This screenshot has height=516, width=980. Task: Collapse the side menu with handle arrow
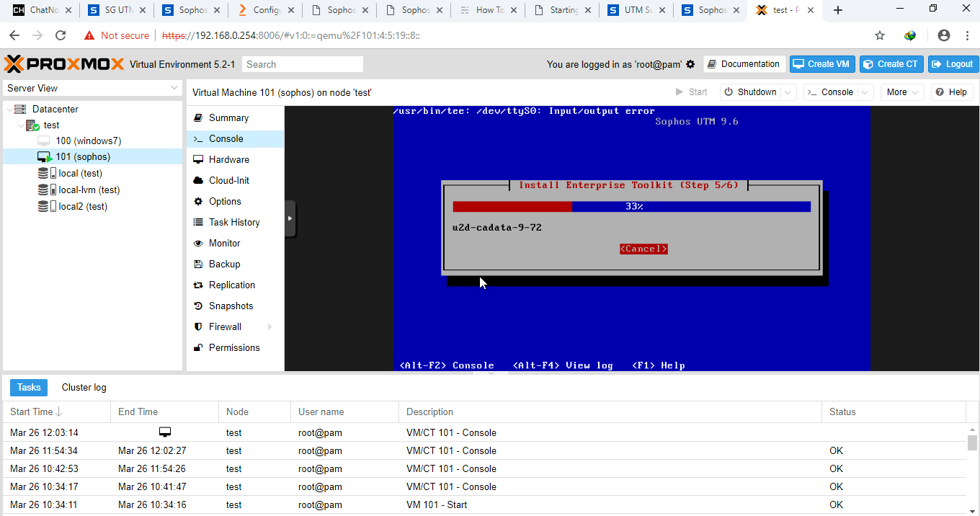(290, 218)
